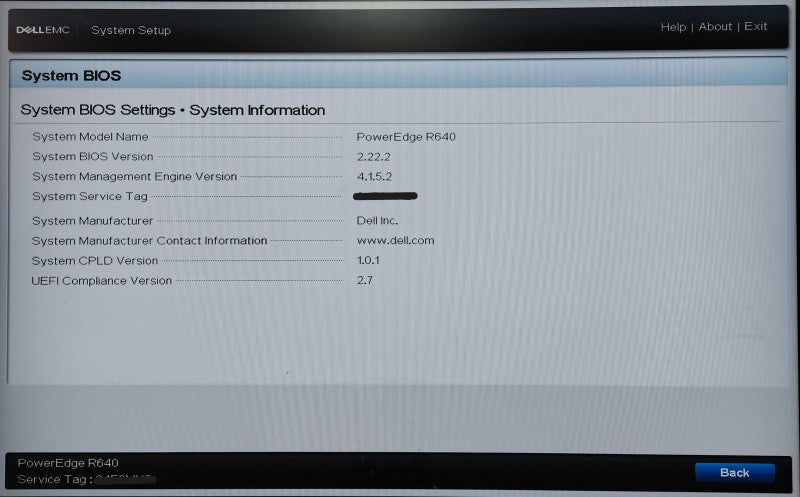Select the UEFI version value 2.7
This screenshot has height=497, width=800.
[x=364, y=280]
